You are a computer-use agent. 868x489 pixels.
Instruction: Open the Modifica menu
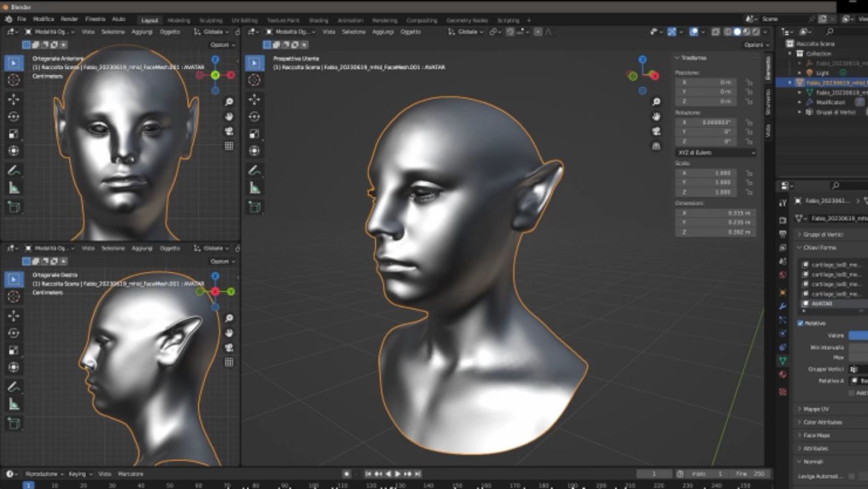[44, 20]
